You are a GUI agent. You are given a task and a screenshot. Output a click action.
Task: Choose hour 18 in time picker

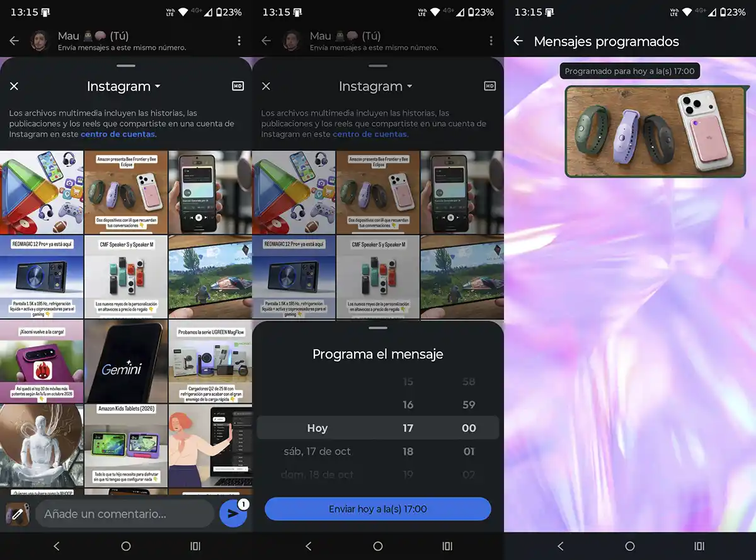408,451
